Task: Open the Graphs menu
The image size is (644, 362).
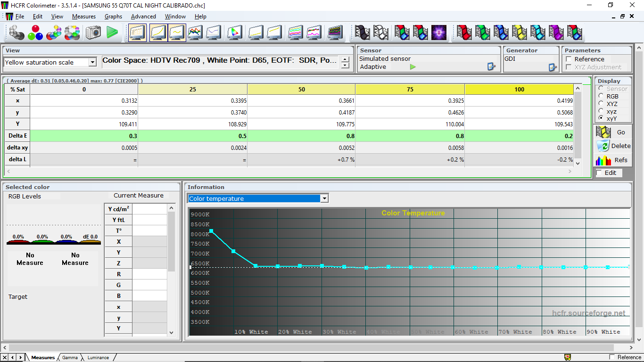Action: tap(113, 16)
